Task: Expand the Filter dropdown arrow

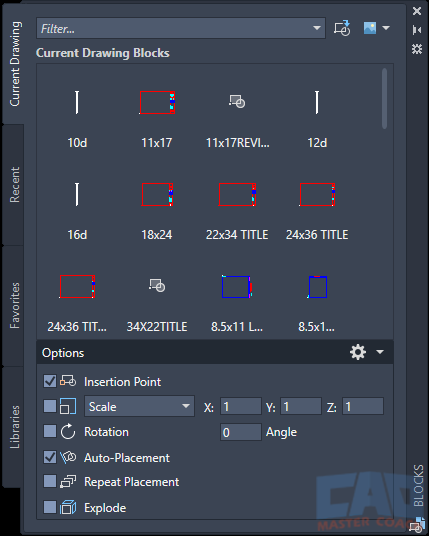Action: [317, 28]
